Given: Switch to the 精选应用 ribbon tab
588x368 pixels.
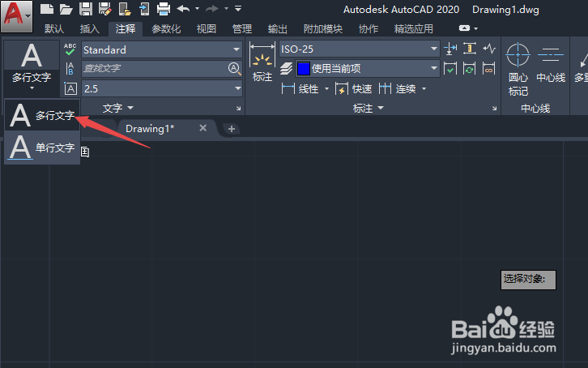Looking at the screenshot, I should 414,29.
